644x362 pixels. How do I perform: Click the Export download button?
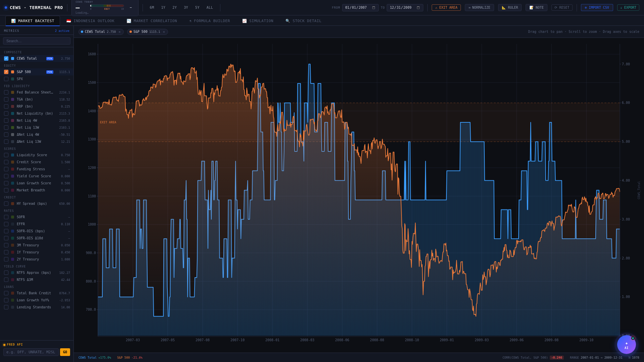click(x=628, y=8)
